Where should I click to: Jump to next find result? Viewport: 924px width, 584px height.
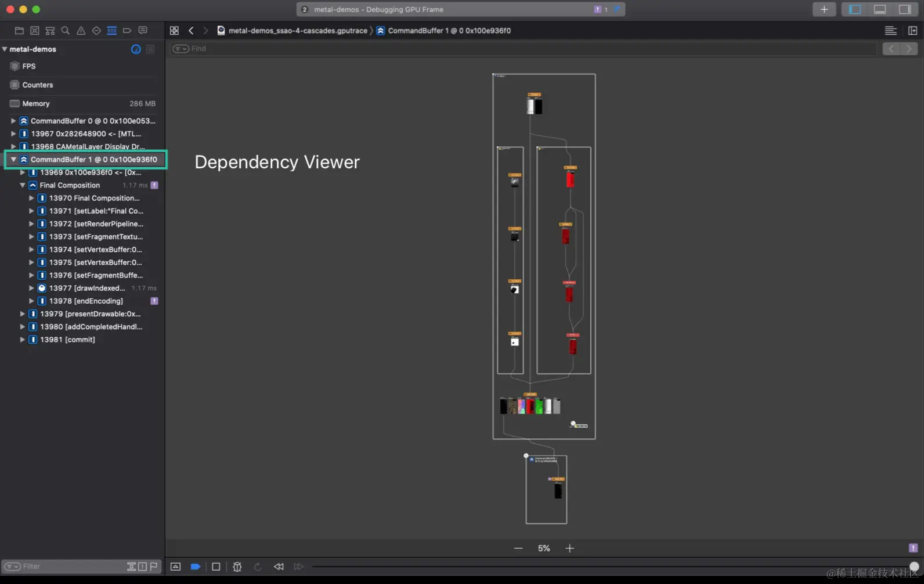tap(909, 49)
